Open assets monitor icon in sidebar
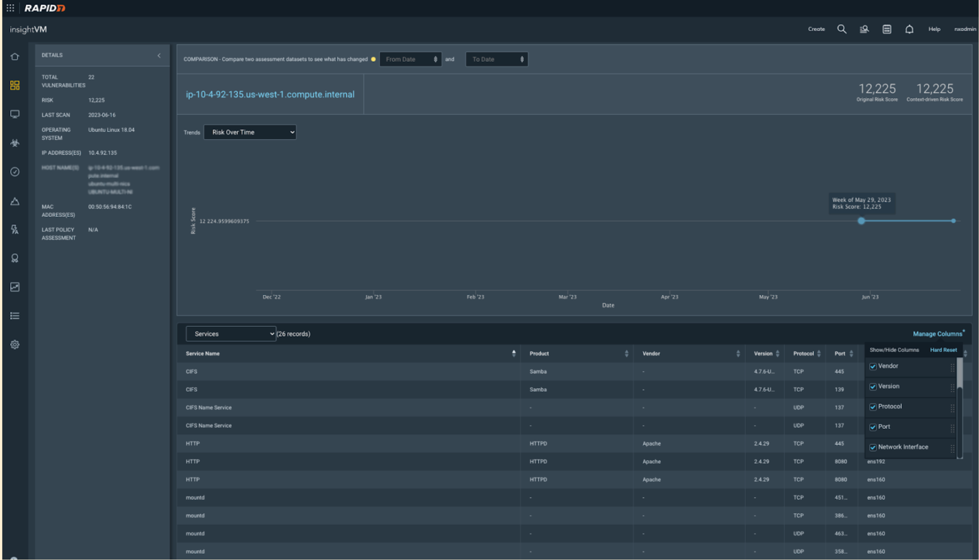Viewport: 979px width, 560px height. (15, 114)
